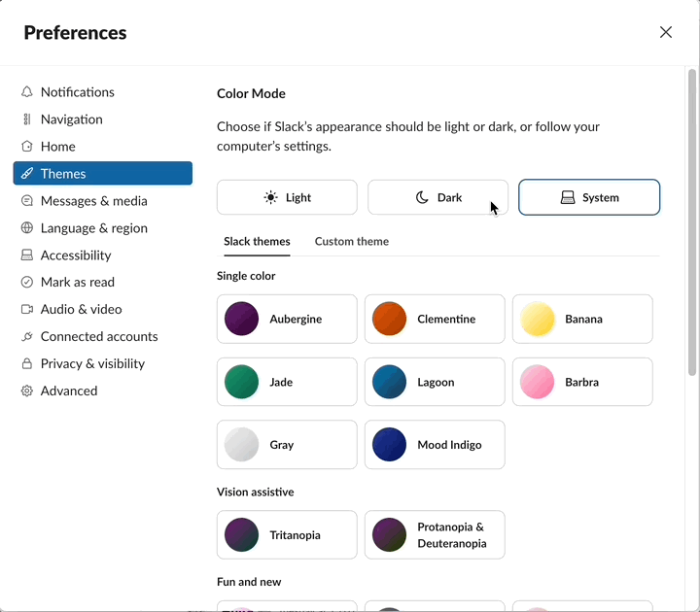Click the Color Mode heading
The image size is (700, 612).
click(x=251, y=93)
